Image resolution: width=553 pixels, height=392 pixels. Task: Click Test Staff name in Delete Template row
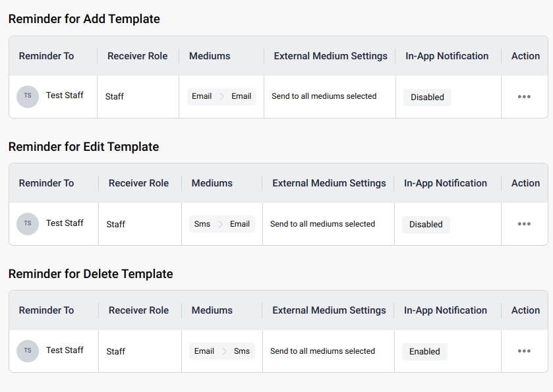tap(65, 350)
